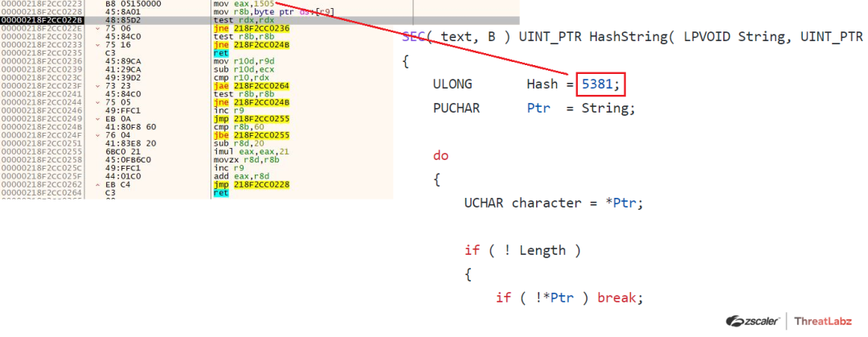Screen dimensions: 868x337
Task: Click the Zscaler cloud logo
Action: (751, 320)
